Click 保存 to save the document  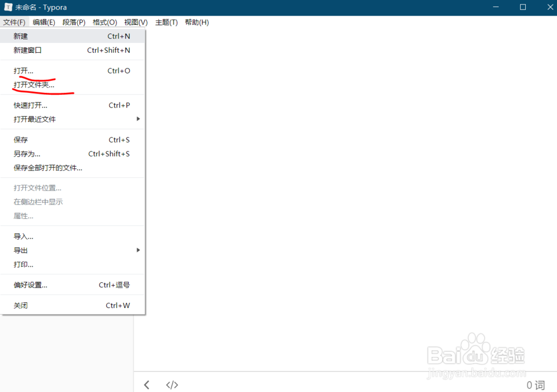[x=72, y=140]
